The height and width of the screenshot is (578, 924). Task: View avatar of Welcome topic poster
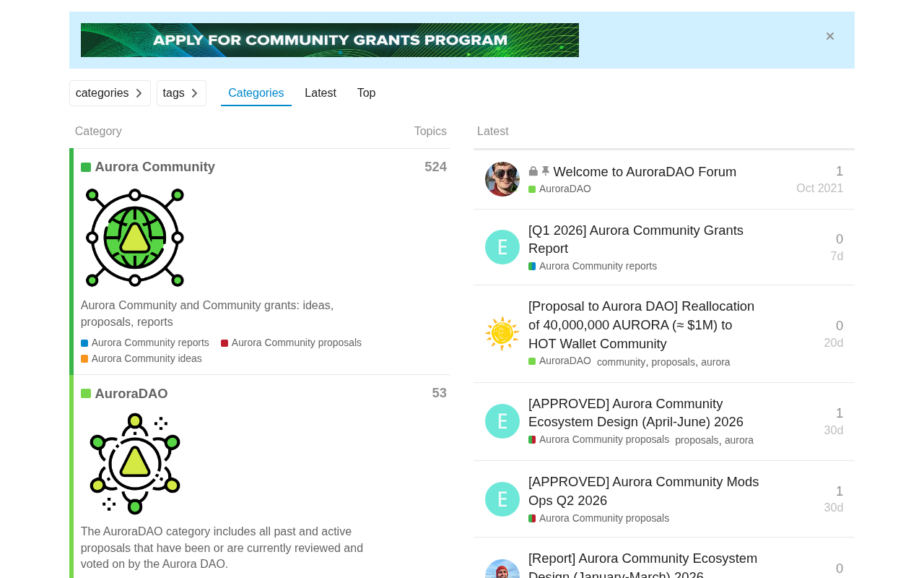502,179
